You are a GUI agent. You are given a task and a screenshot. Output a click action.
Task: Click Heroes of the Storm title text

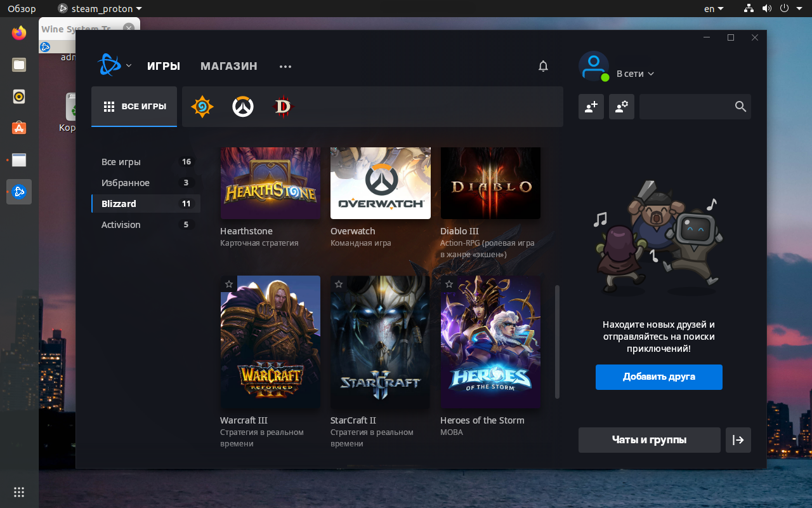pyautogui.click(x=482, y=420)
